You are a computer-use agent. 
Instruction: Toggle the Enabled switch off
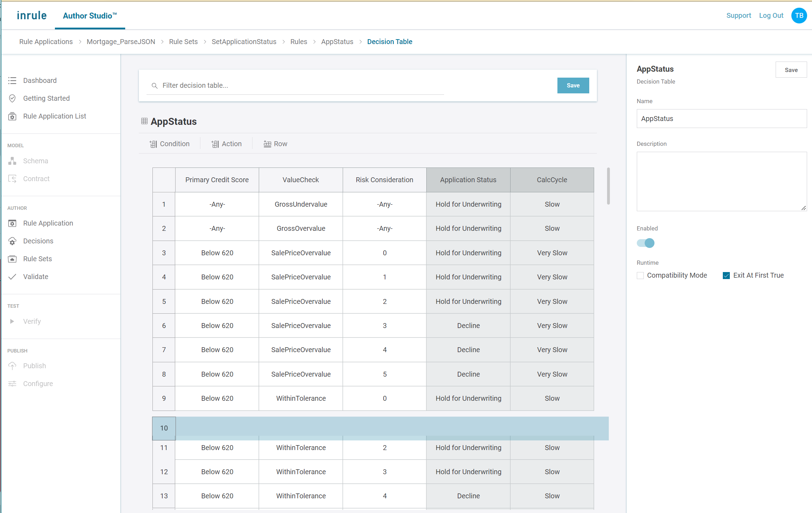tap(646, 243)
